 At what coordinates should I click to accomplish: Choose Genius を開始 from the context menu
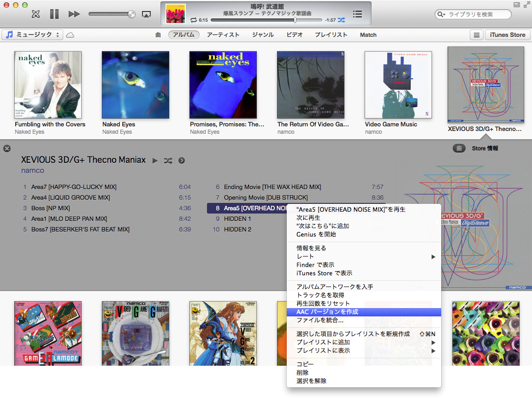[364, 234]
